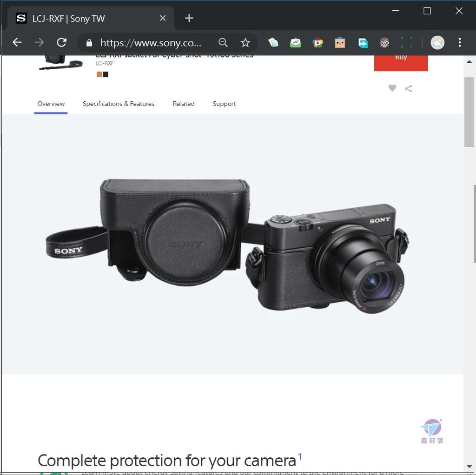
Task: Share the product via share icon
Action: click(409, 88)
